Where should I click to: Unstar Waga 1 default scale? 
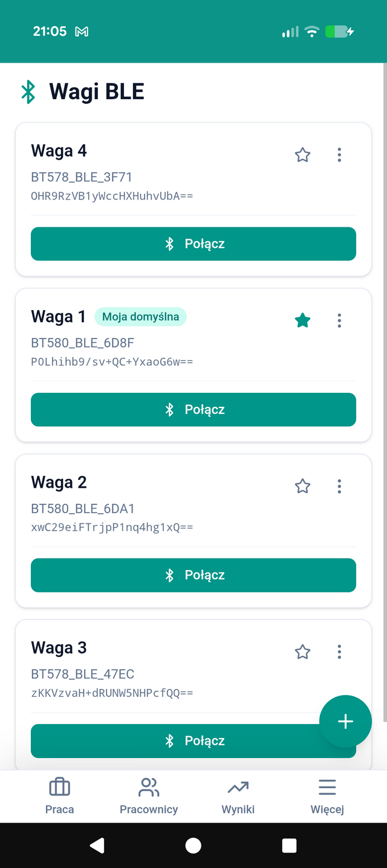[x=302, y=321]
